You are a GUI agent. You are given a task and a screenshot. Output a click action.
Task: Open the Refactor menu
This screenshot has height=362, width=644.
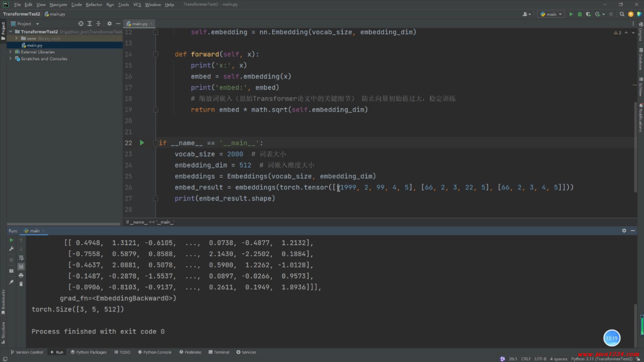click(x=94, y=5)
